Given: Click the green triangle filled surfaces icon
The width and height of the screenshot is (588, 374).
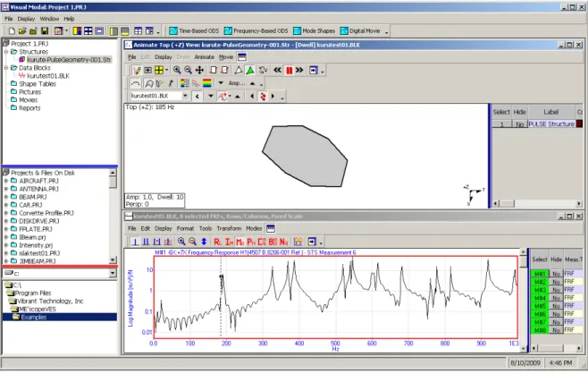Looking at the screenshot, I should click(250, 70).
